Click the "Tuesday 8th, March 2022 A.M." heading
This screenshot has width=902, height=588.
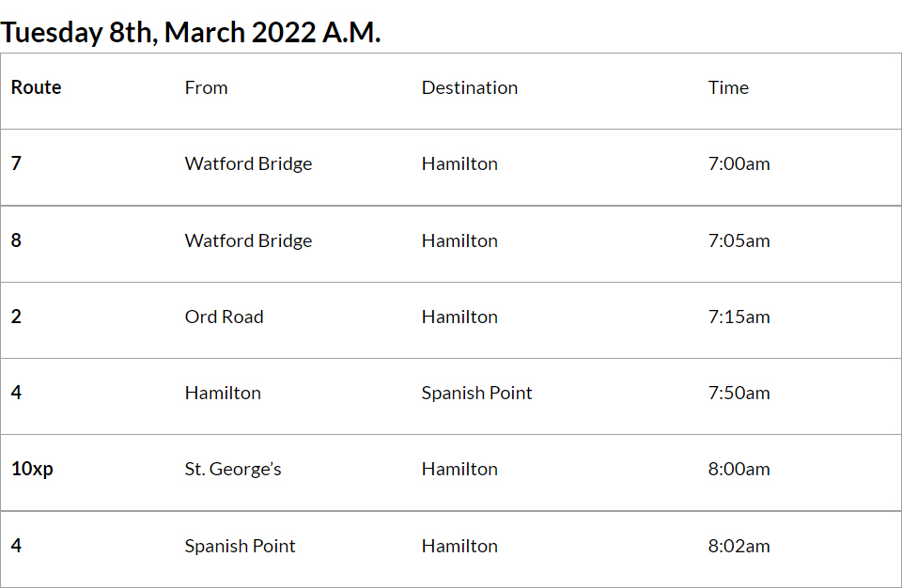(x=191, y=32)
